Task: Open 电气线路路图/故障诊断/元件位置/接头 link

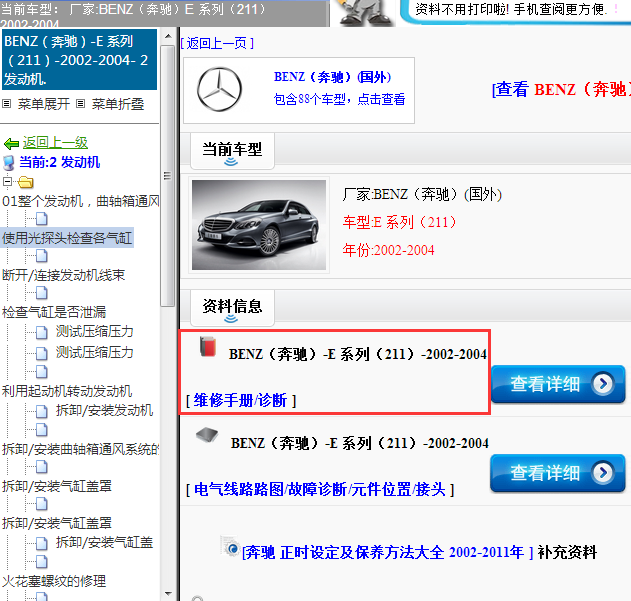Action: (x=320, y=489)
